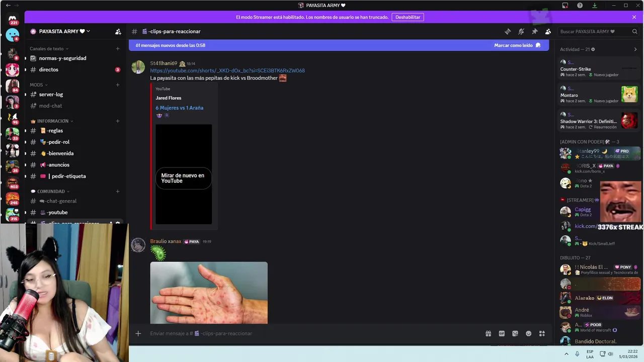The width and height of the screenshot is (644, 362).
Task: Open the Help question mark icon
Action: (580, 5)
